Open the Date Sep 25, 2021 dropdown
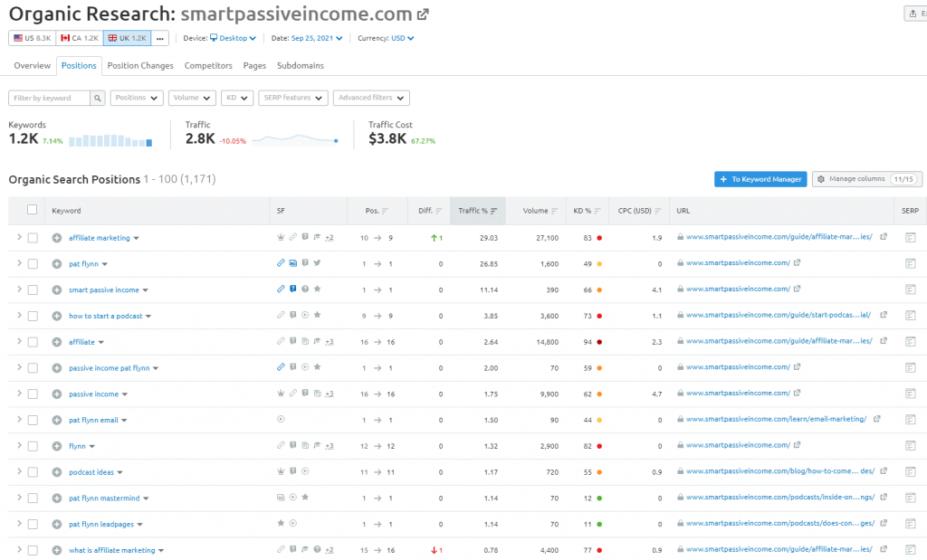 [317, 38]
